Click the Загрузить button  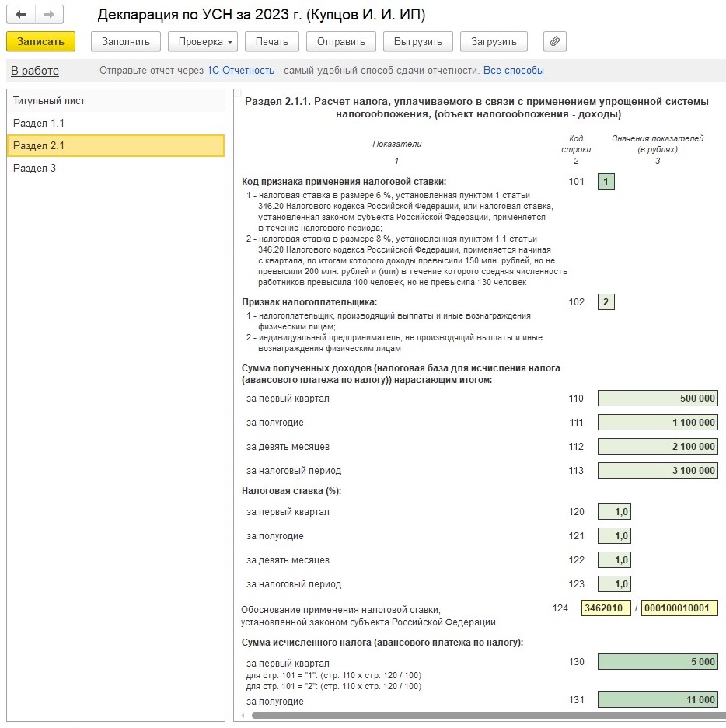pos(494,41)
